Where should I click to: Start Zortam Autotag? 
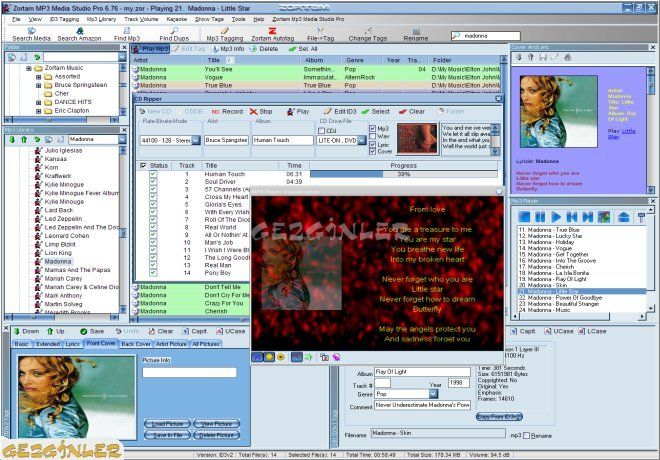[272, 34]
